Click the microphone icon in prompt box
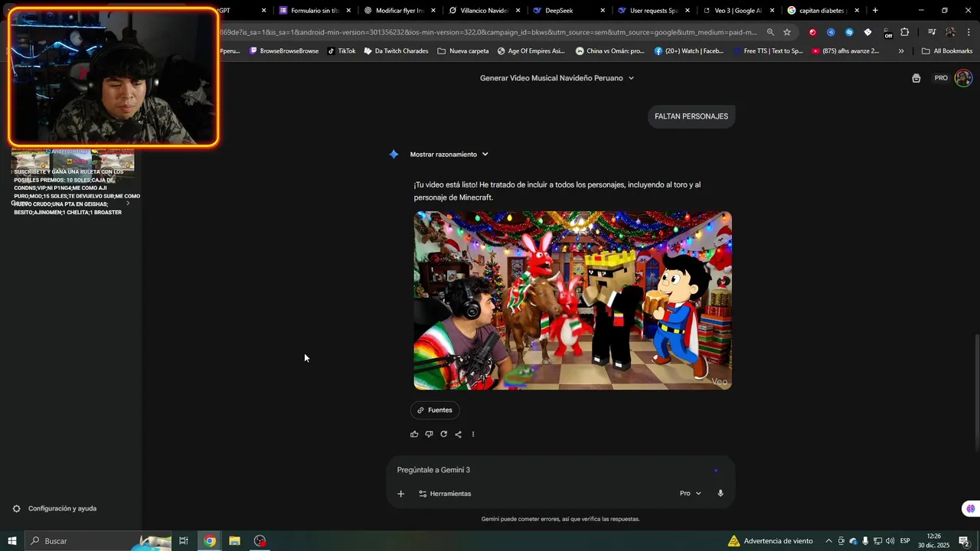The height and width of the screenshot is (551, 980). [x=720, y=494]
